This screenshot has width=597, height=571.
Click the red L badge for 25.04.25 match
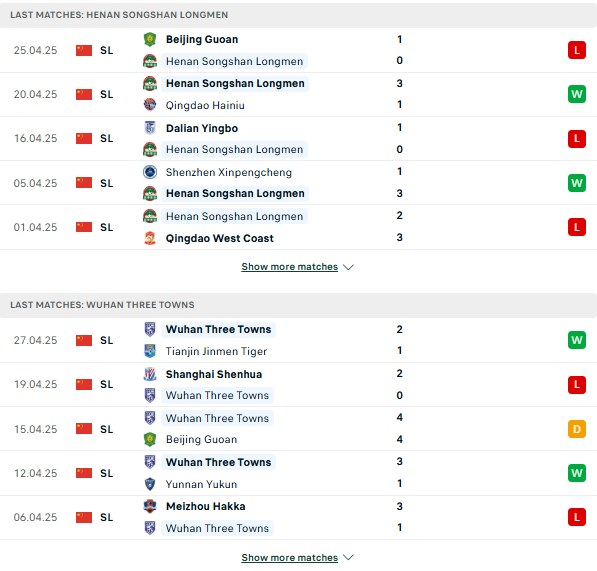click(x=577, y=50)
